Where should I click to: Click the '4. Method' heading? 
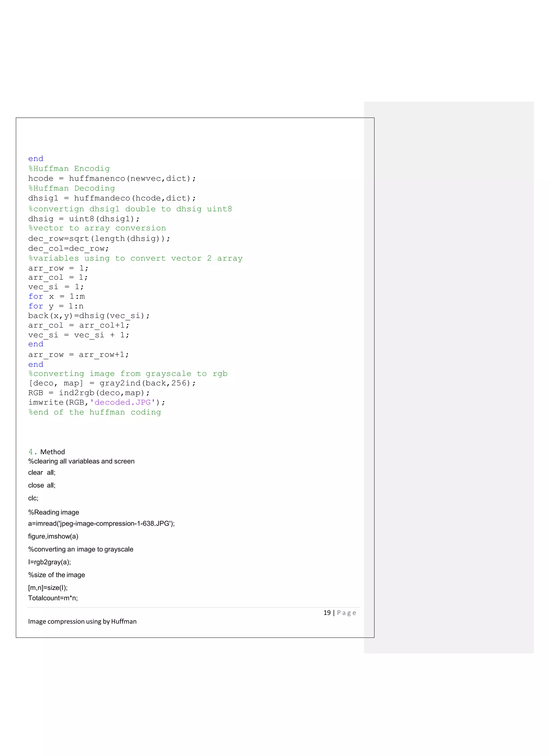pyautogui.click(x=47, y=452)
